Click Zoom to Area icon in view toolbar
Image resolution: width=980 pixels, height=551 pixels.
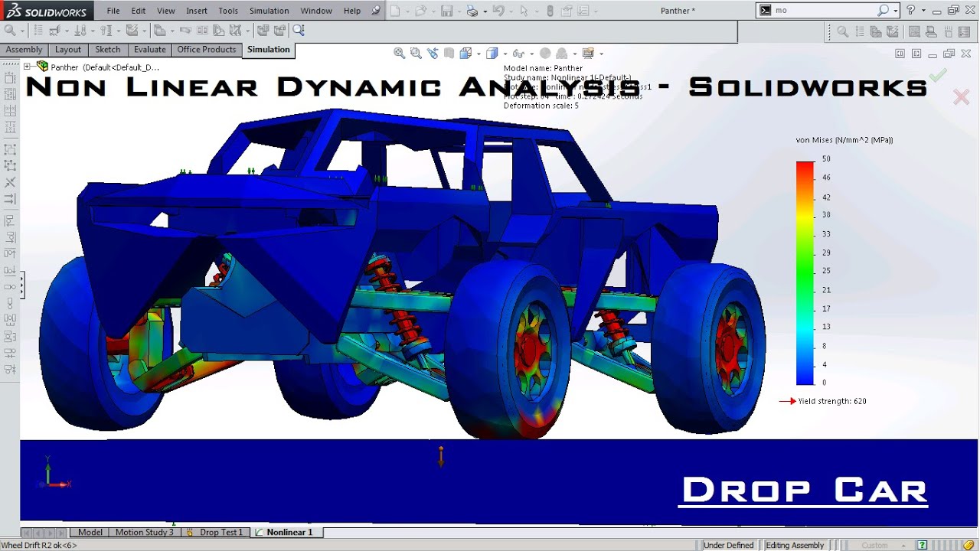click(x=416, y=53)
